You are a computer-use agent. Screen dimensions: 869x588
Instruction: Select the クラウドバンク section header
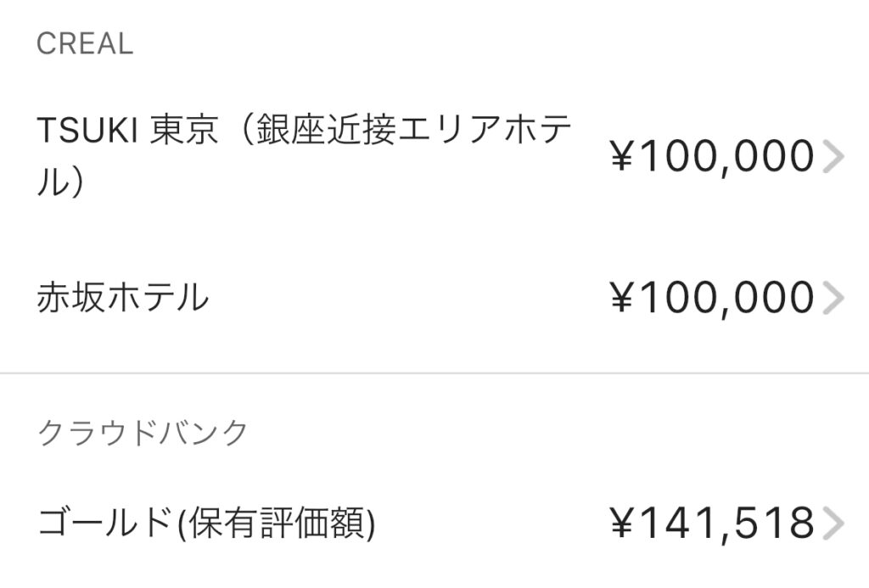click(143, 433)
